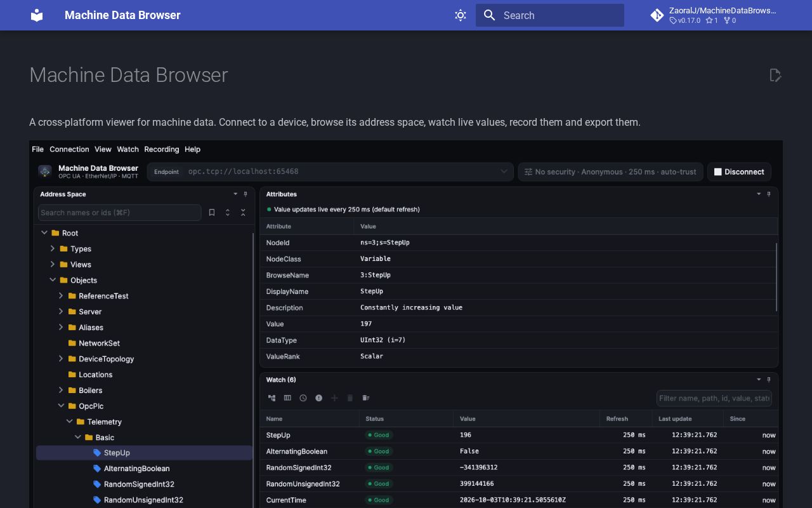Click the clear all watches icon
This screenshot has height=508, width=812.
366,398
